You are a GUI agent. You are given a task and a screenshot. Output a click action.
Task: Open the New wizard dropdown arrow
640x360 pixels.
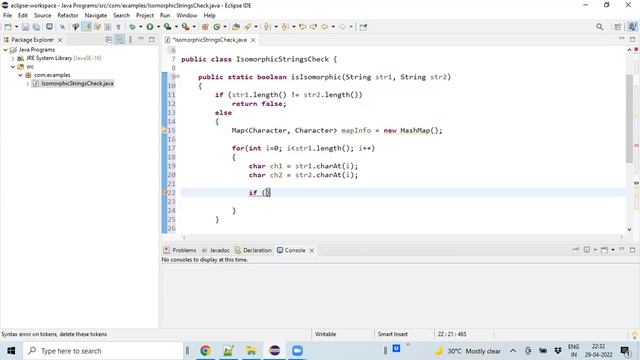click(x=16, y=27)
